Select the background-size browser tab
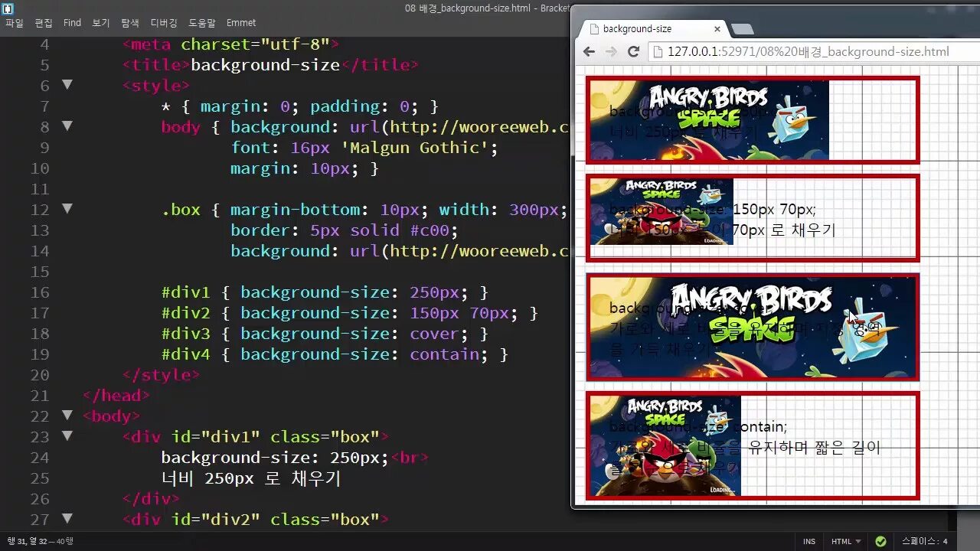This screenshot has width=980, height=551. [651, 29]
